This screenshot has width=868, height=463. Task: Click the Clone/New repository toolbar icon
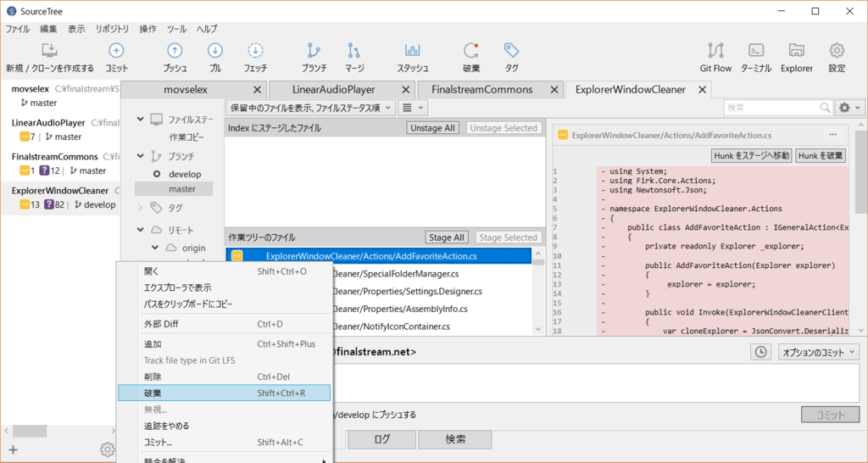click(x=49, y=51)
